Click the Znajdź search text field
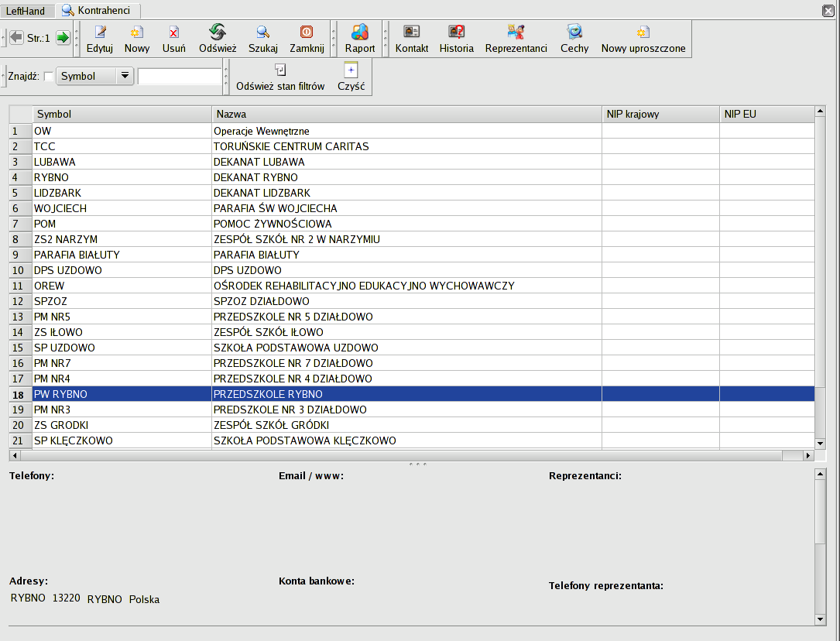840x641 pixels. point(180,76)
